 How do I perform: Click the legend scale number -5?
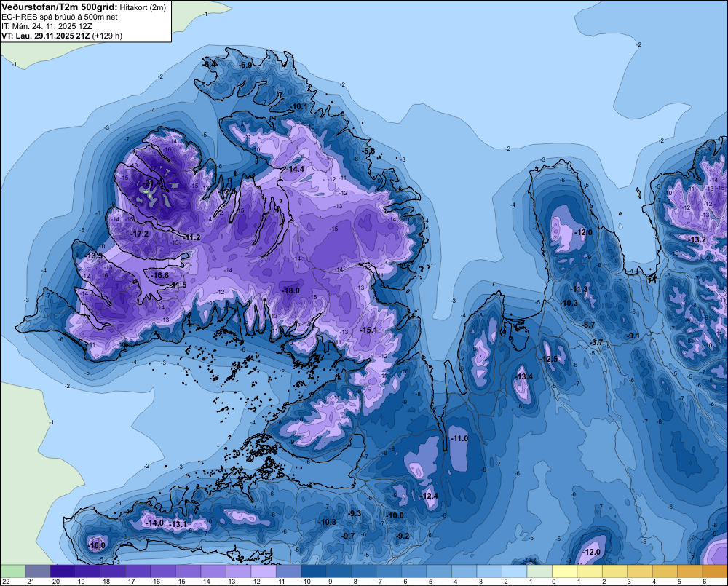click(430, 582)
